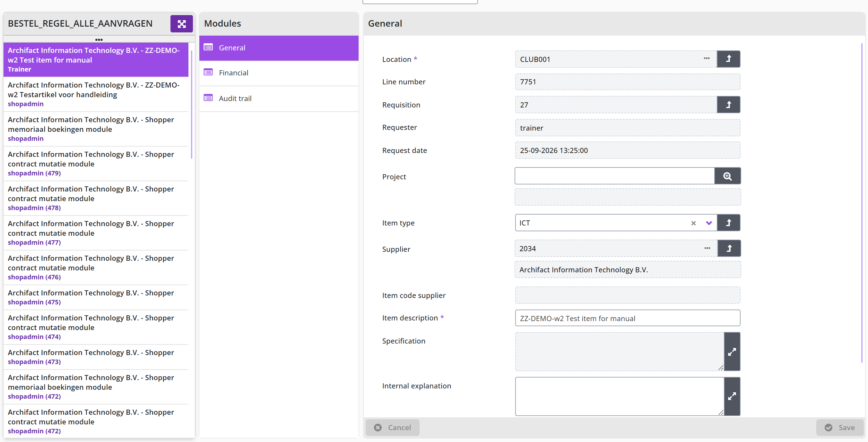The height and width of the screenshot is (442, 868).
Task: Click the Item description field
Action: click(628, 318)
